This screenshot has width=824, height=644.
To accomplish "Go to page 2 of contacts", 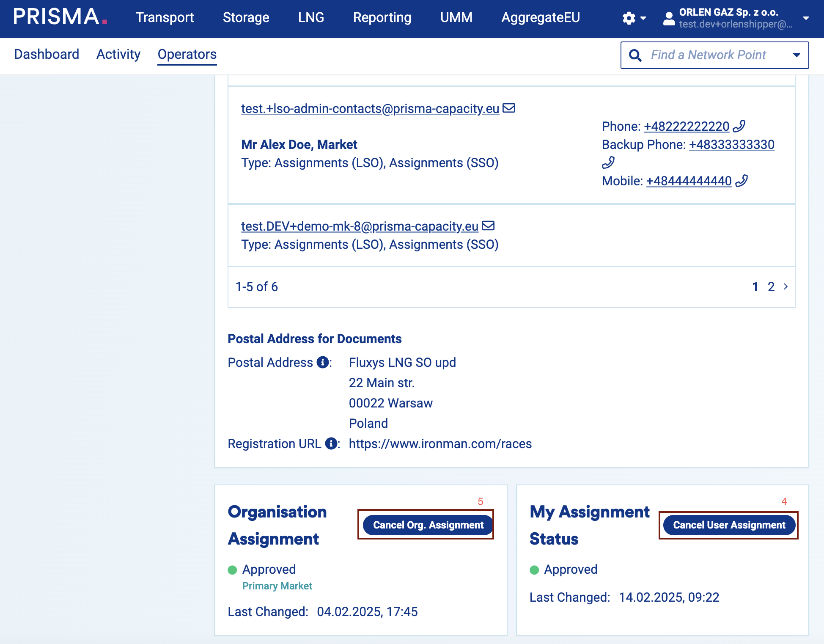I will coord(771,286).
